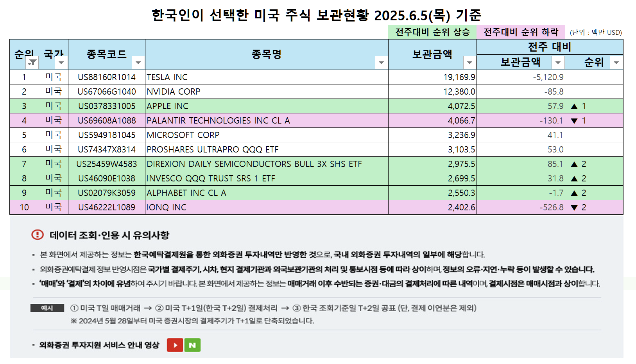
Task: Click the up triangle in ALPHABET row
Action: click(574, 193)
